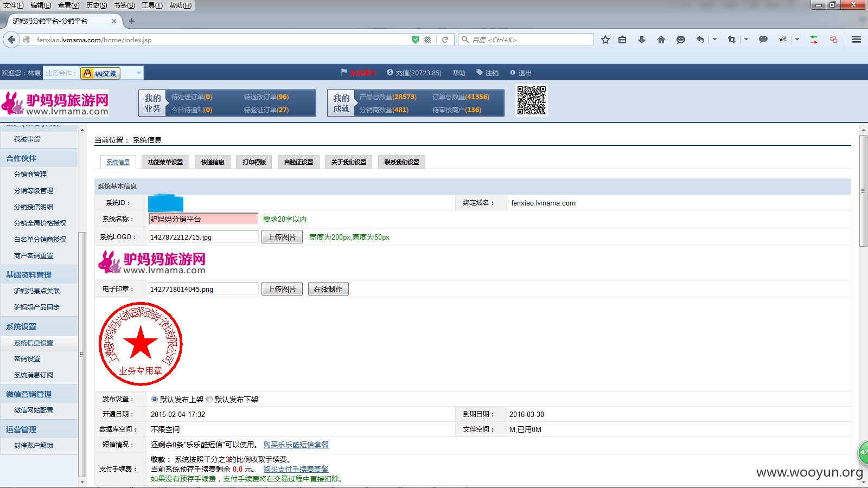Click the main page vertical scrollbar thumb
This screenshot has width=868, height=488.
click(x=863, y=191)
